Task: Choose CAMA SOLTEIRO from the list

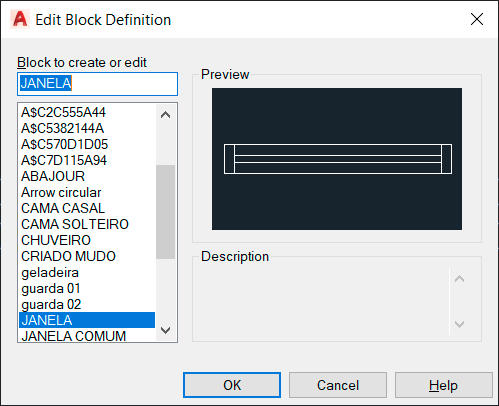Action: (x=87, y=224)
